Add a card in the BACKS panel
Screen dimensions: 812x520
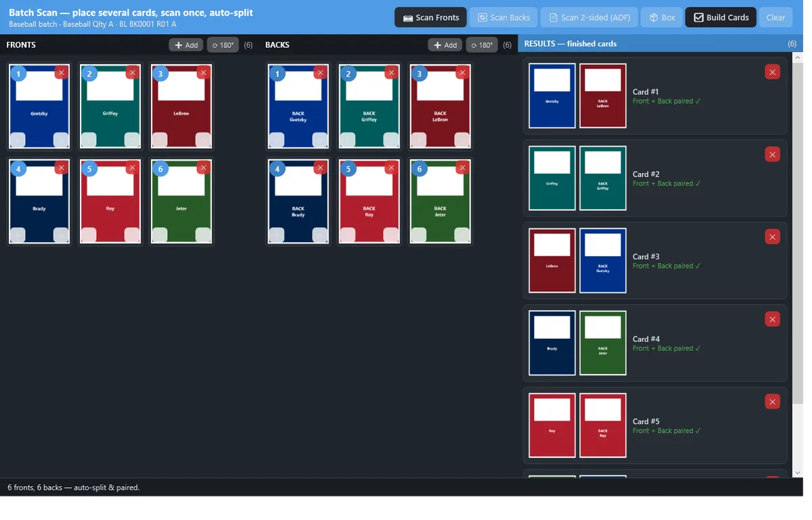pyautogui.click(x=449, y=45)
